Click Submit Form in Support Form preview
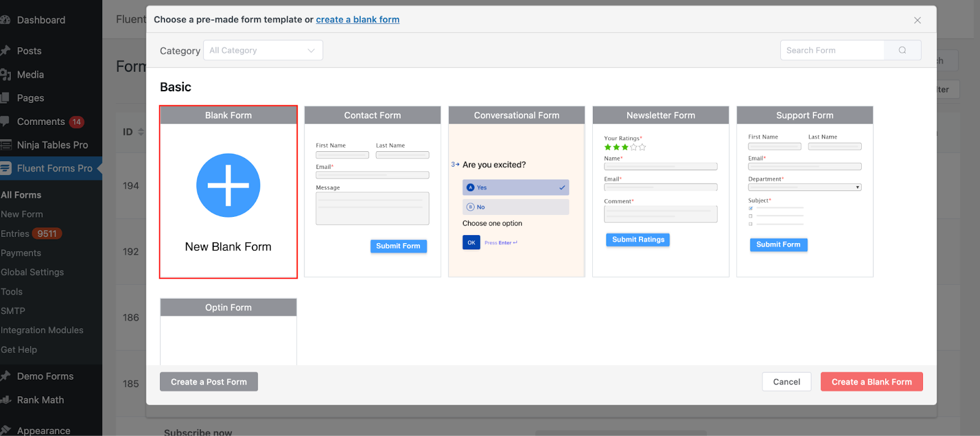 point(778,244)
